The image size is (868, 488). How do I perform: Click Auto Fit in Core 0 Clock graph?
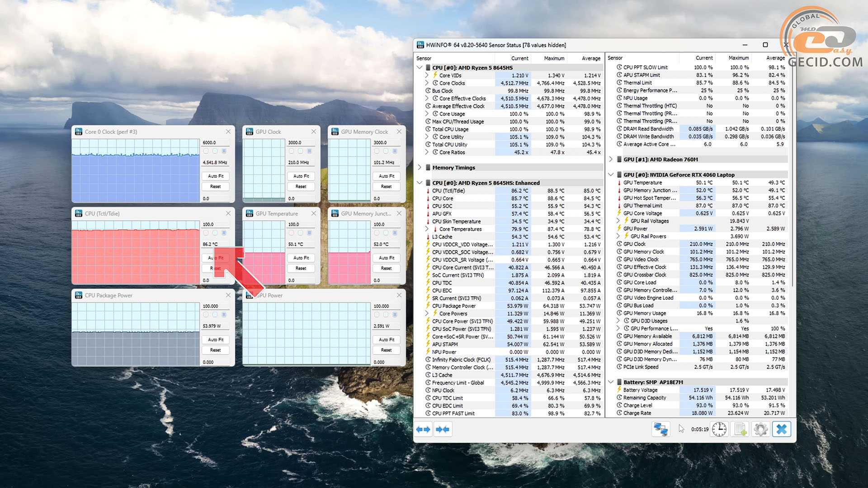click(216, 176)
